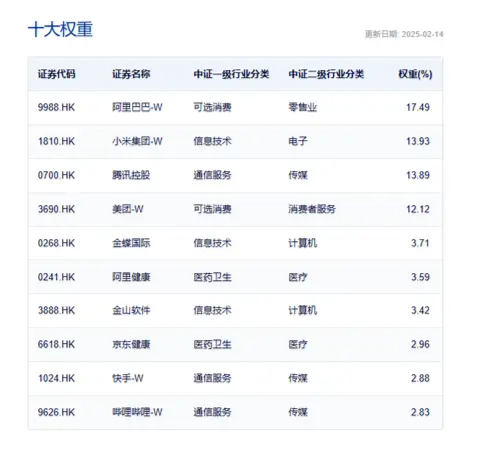Select stock code 0268.HK
The image size is (480, 449).
point(56,243)
